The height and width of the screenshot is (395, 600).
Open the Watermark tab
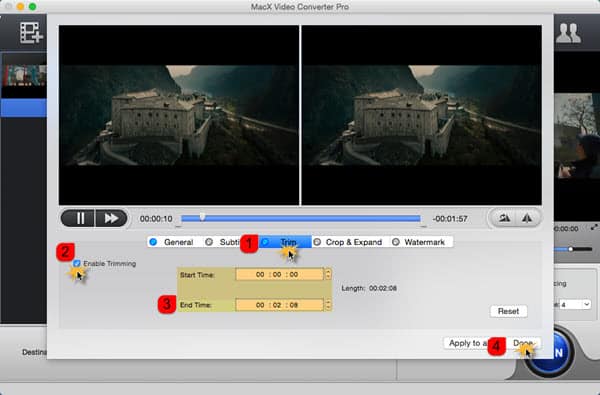pos(419,242)
